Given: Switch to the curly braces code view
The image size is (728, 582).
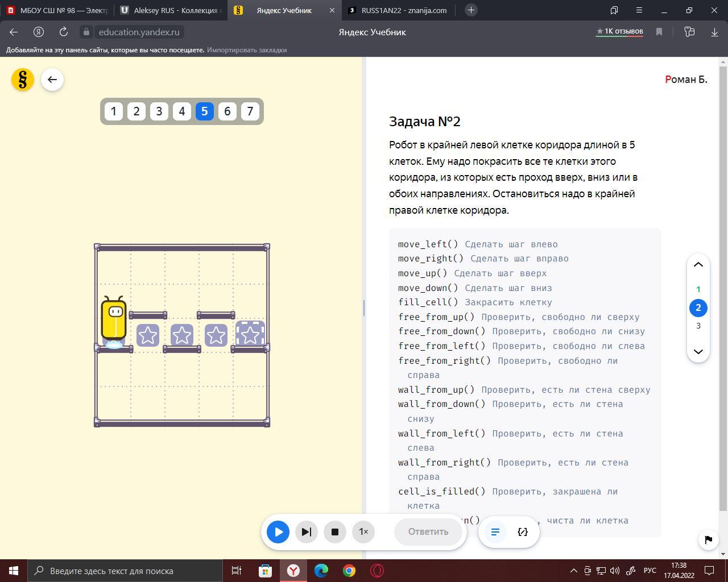Looking at the screenshot, I should coord(523,532).
